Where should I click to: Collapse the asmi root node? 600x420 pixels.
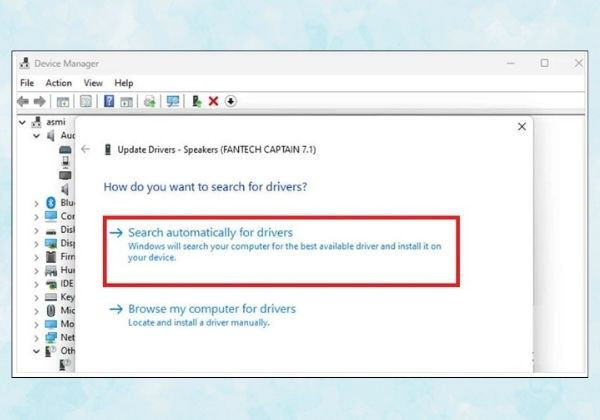tap(23, 122)
